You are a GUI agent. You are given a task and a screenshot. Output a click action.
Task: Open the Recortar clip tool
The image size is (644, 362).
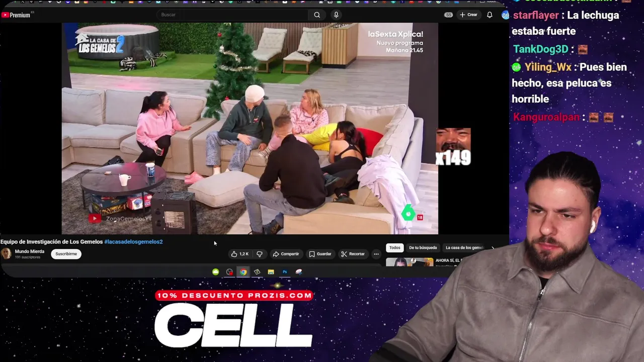click(x=353, y=254)
